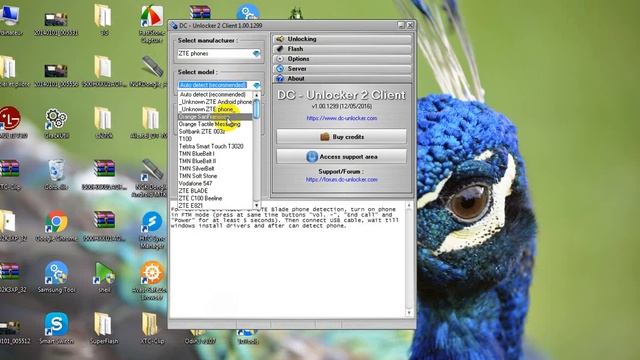Choose TMN SilverBelt model
The image size is (640, 360).
(x=215, y=169)
